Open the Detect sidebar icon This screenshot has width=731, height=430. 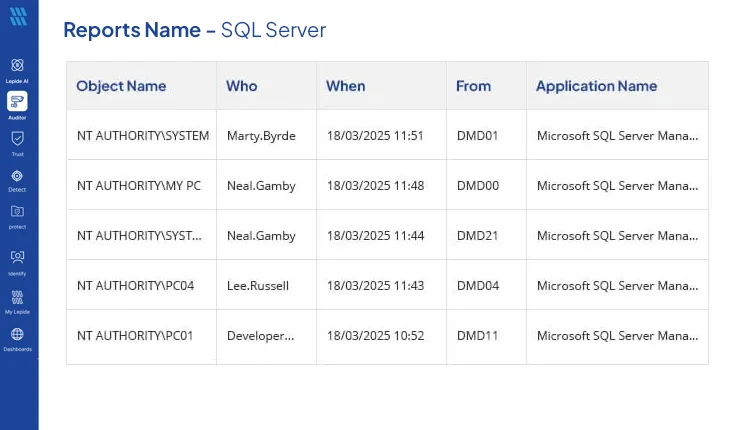(17, 176)
